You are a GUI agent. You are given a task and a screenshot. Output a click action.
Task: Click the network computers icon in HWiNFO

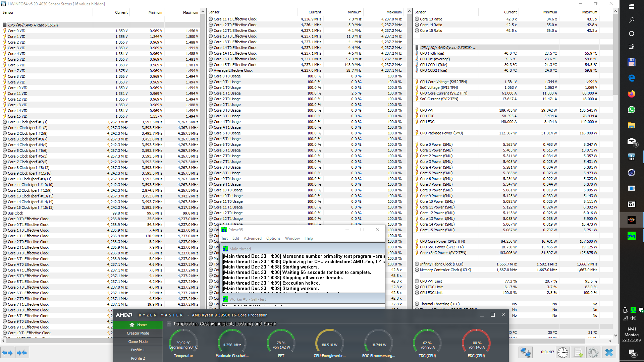point(525,353)
